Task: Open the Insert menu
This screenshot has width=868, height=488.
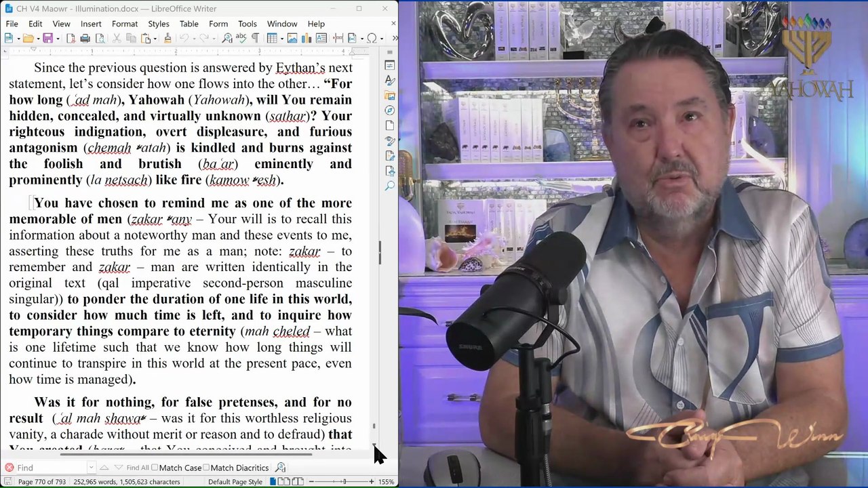Action: coord(91,24)
